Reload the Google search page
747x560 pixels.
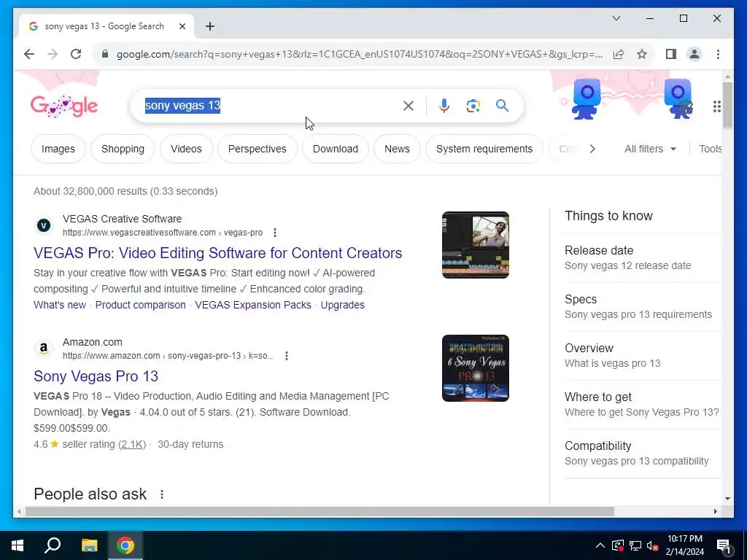(76, 54)
